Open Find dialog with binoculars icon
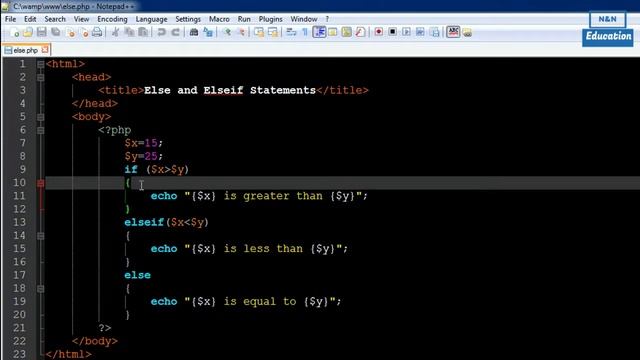The height and width of the screenshot is (360, 640). (x=194, y=32)
